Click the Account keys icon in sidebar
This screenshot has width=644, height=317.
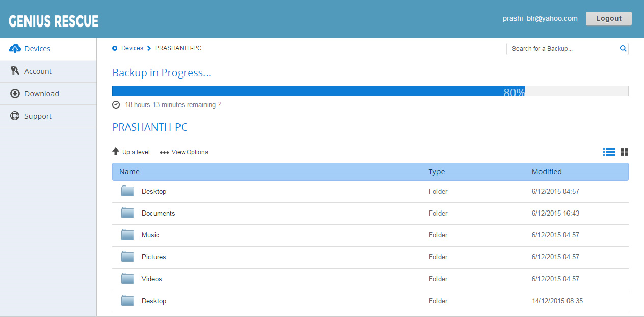coord(15,71)
